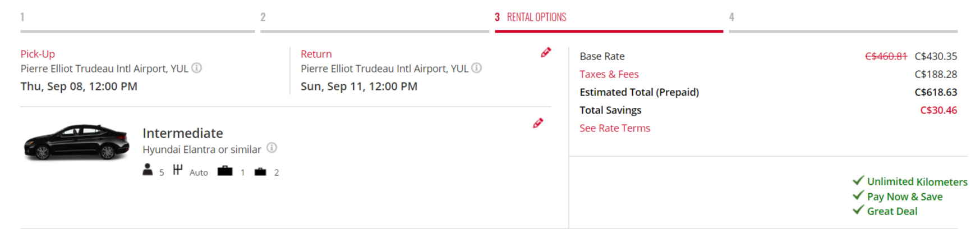
Task: Open the Taxes & Fees breakdown link
Action: [x=609, y=74]
